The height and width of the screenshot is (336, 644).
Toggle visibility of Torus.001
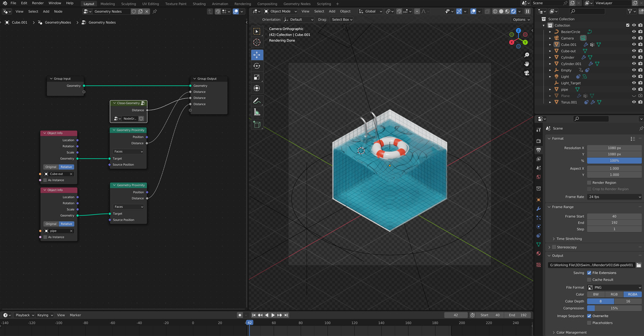[x=634, y=102]
